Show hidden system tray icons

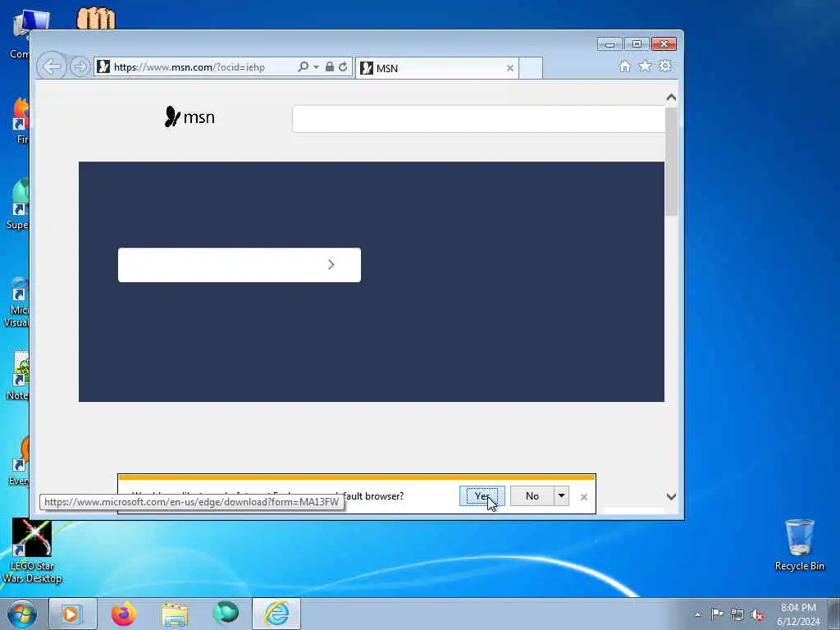pos(697,615)
